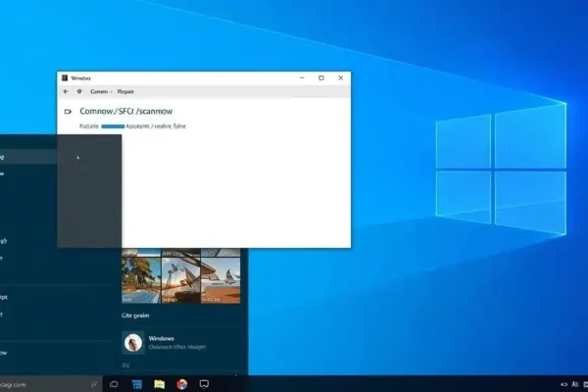Open the chat bubble icon in the taskbar
588x392 pixels.
204,384
